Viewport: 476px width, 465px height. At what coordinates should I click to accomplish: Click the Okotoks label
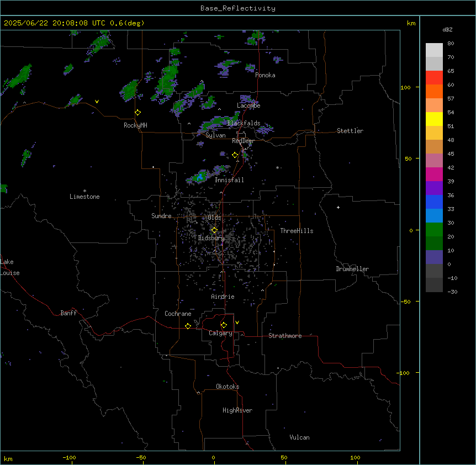pyautogui.click(x=228, y=387)
